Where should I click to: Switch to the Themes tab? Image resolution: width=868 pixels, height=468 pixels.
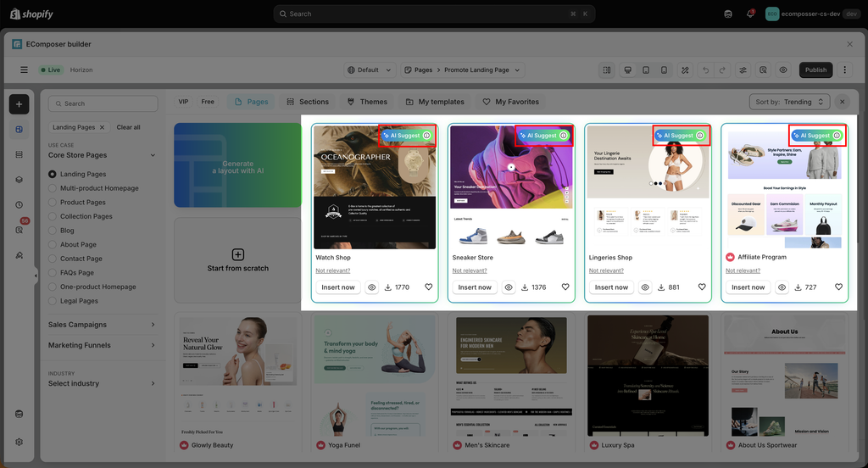point(368,102)
